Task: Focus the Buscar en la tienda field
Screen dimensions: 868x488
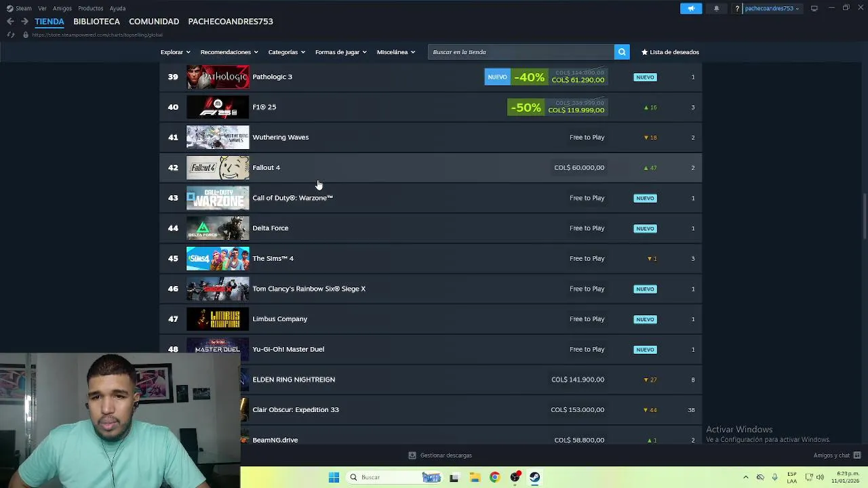Action: (521, 52)
